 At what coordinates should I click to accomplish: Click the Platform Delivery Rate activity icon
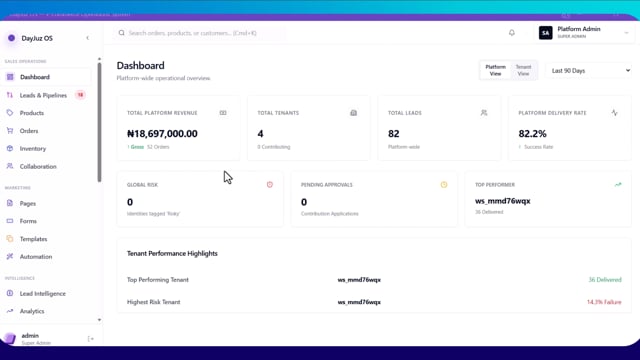click(614, 113)
